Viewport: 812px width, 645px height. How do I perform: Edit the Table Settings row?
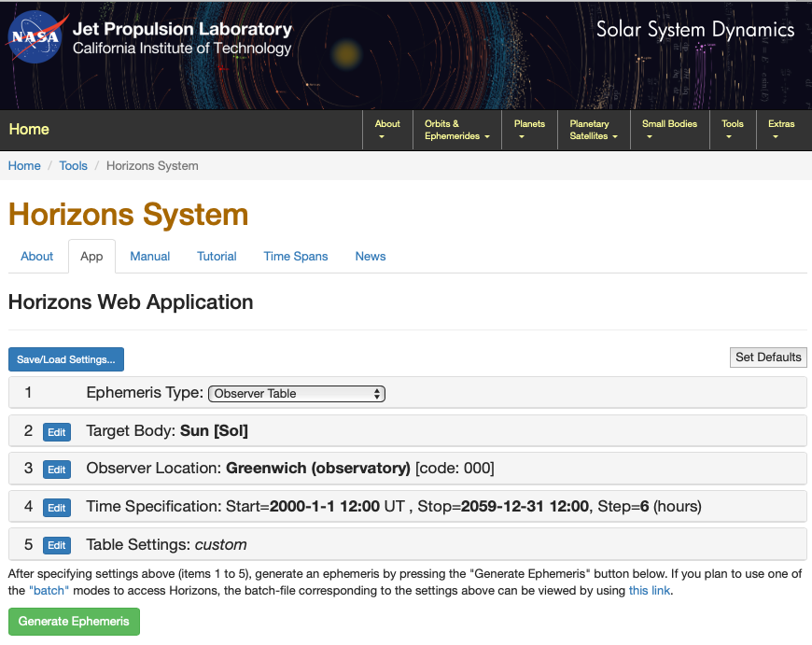pos(56,545)
